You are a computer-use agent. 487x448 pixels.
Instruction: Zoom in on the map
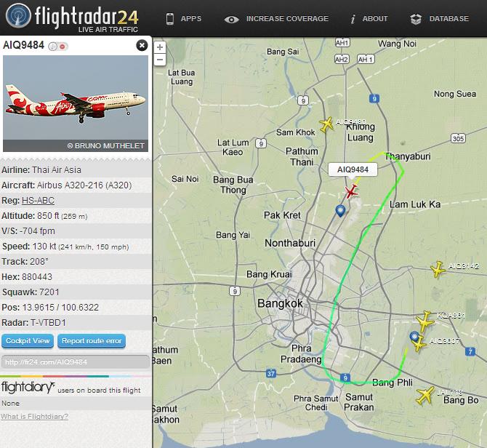160,47
